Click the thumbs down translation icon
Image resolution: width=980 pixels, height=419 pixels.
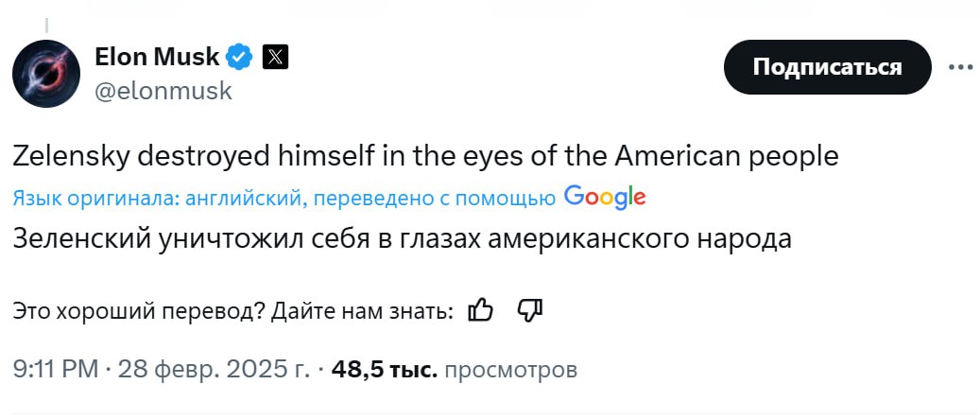tap(529, 310)
